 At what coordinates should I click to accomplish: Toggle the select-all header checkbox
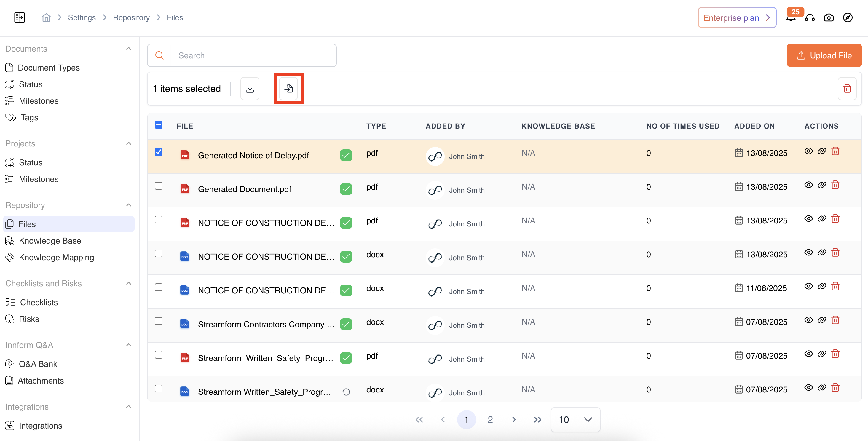(158, 125)
